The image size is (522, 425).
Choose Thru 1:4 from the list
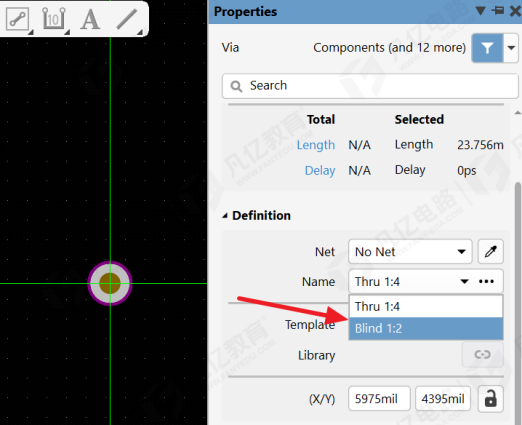426,306
